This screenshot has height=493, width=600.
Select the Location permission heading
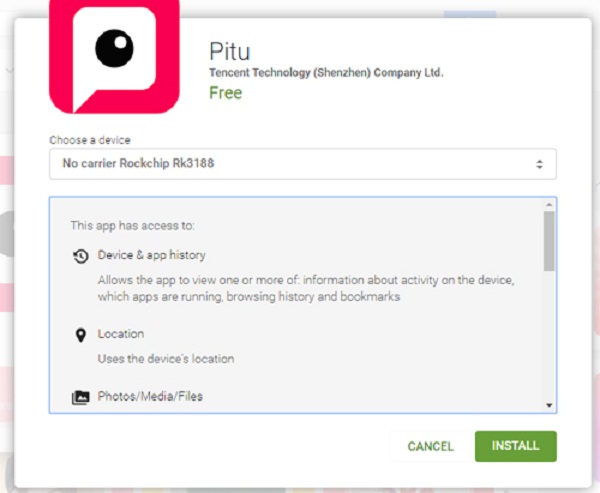pyautogui.click(x=121, y=334)
